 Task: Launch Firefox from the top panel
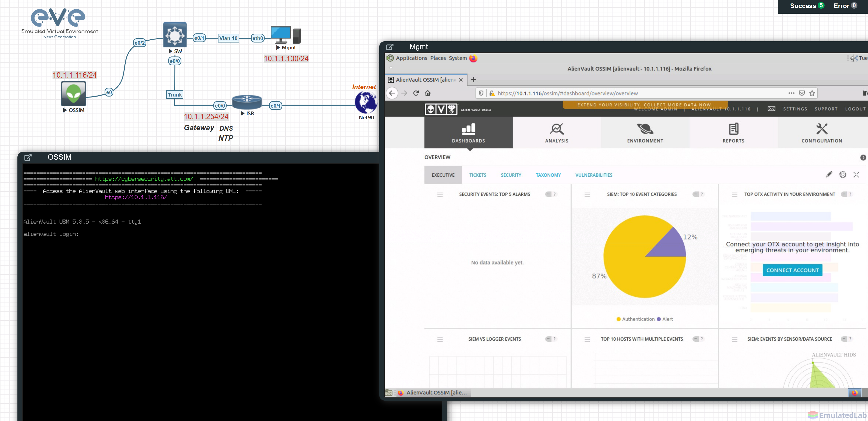[474, 58]
